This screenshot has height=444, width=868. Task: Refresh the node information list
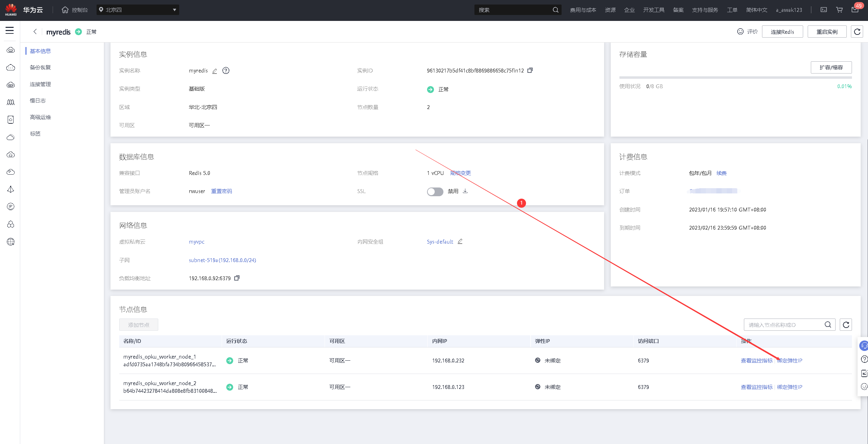(x=846, y=325)
